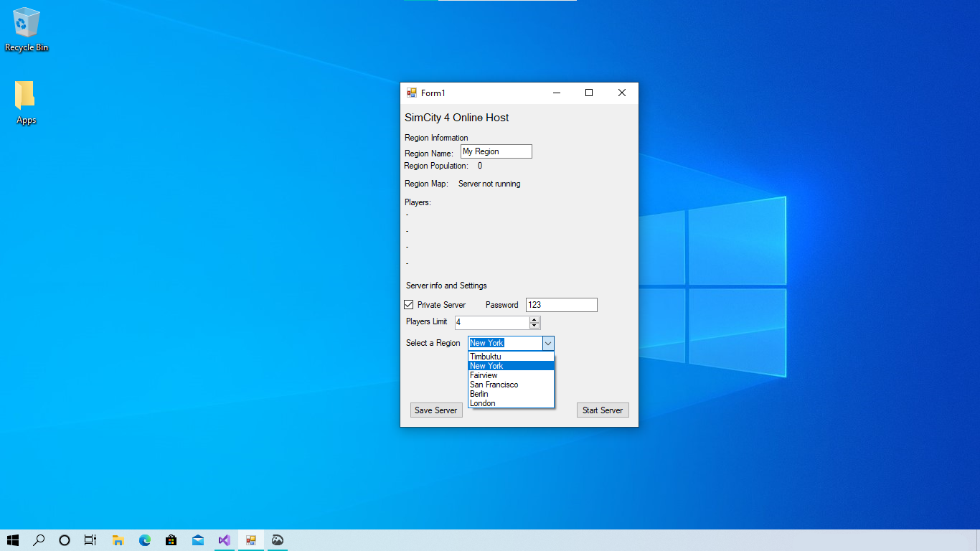Open Task View from the taskbar
Screen dimensions: 980x551
(90, 540)
